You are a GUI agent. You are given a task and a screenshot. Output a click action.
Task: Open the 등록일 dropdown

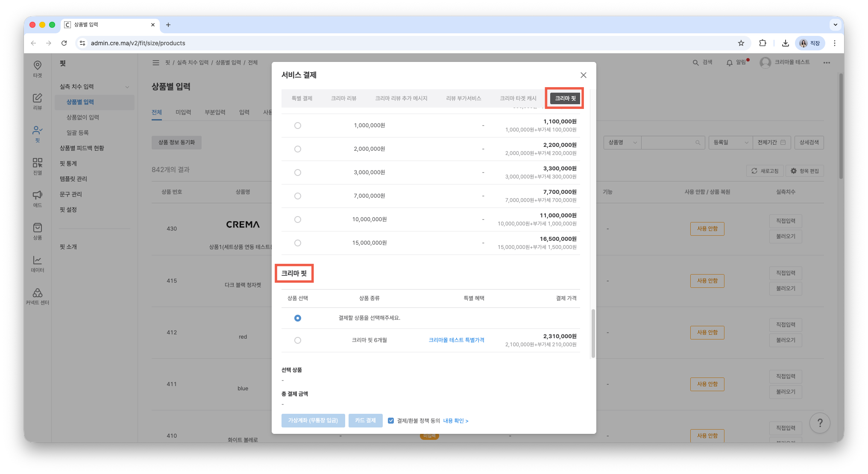(x=730, y=143)
